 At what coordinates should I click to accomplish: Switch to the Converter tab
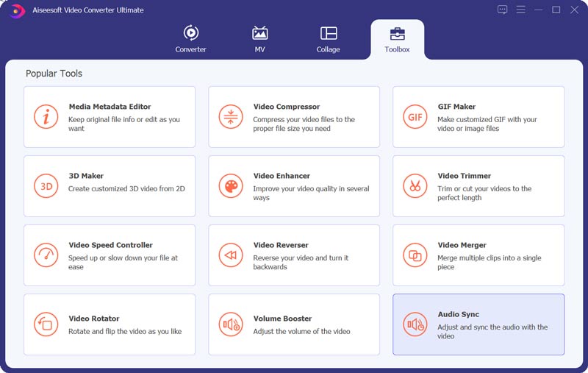[x=190, y=39]
